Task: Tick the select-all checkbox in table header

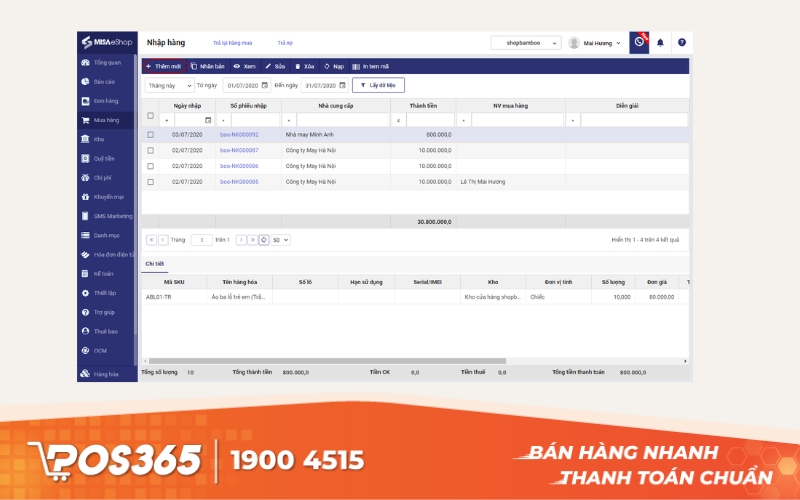Action: [x=151, y=116]
